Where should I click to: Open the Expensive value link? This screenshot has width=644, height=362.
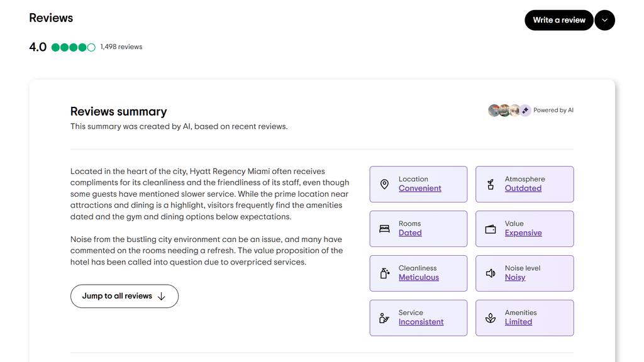coord(524,233)
